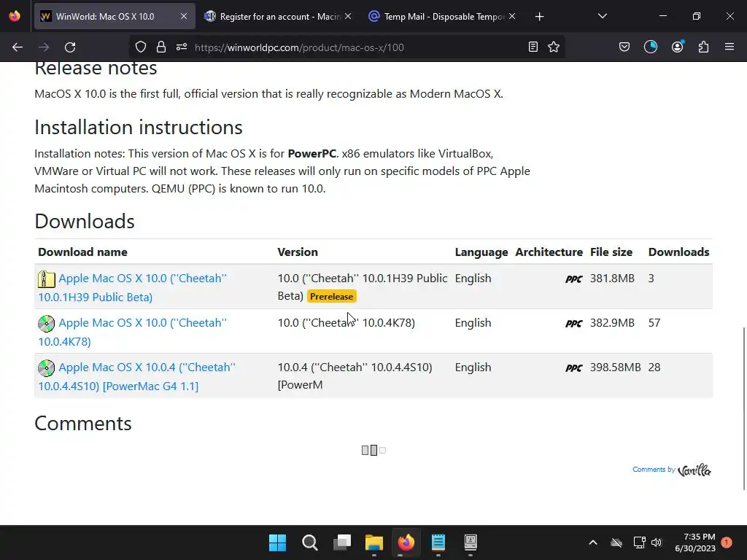This screenshot has height=560, width=747.
Task: Open the 10.0.1H39 Public Beta download link
Action: point(133,287)
